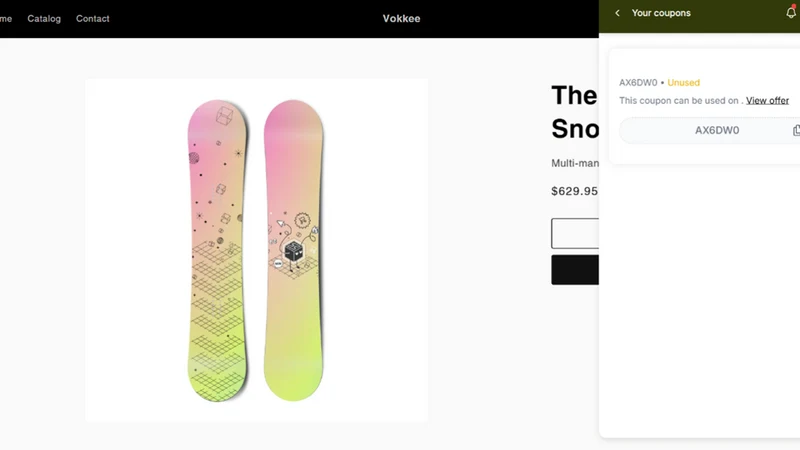Click the $629.95 price text
800x450 pixels.
coord(574,191)
